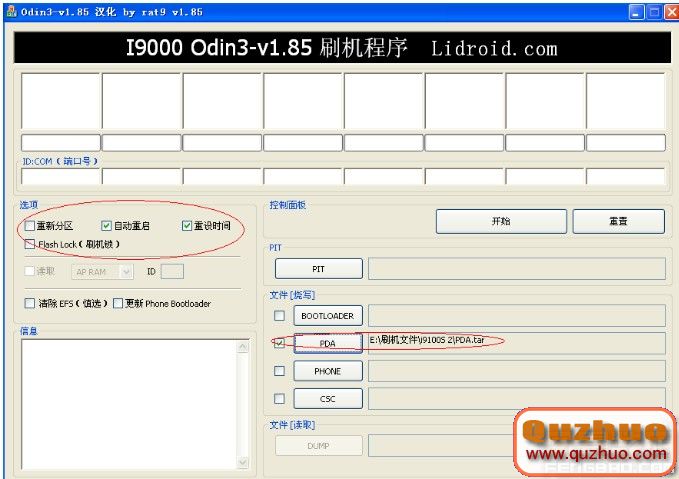The image size is (679, 479).
Task: Click the BOOTLOADER file path field
Action: click(x=517, y=316)
